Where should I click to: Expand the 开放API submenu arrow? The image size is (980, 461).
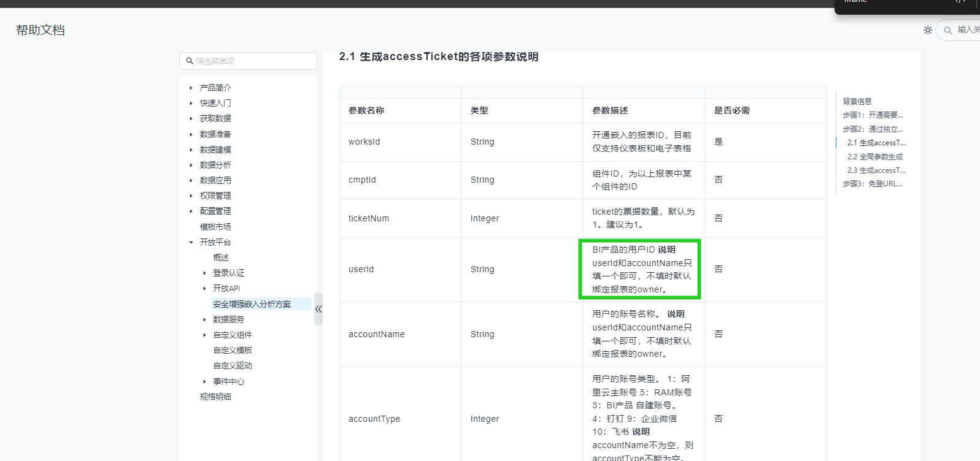204,289
